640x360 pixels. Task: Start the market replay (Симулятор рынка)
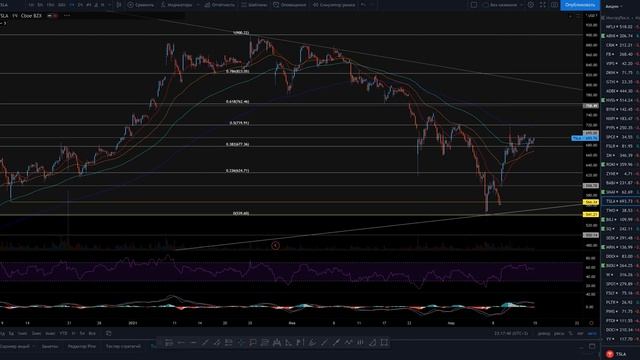334,5
